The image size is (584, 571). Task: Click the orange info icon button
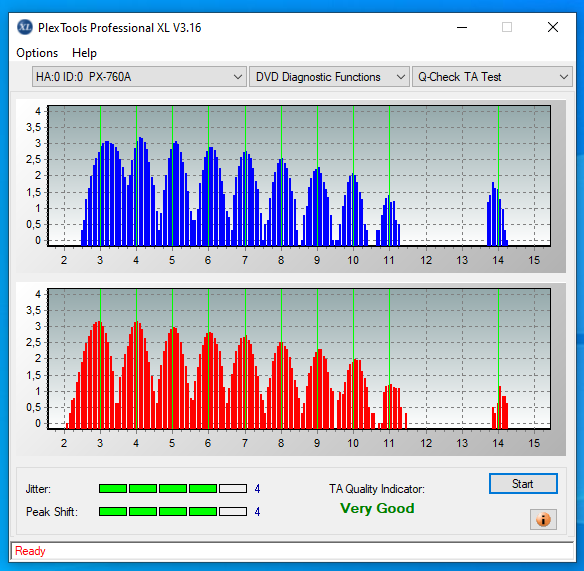[543, 519]
